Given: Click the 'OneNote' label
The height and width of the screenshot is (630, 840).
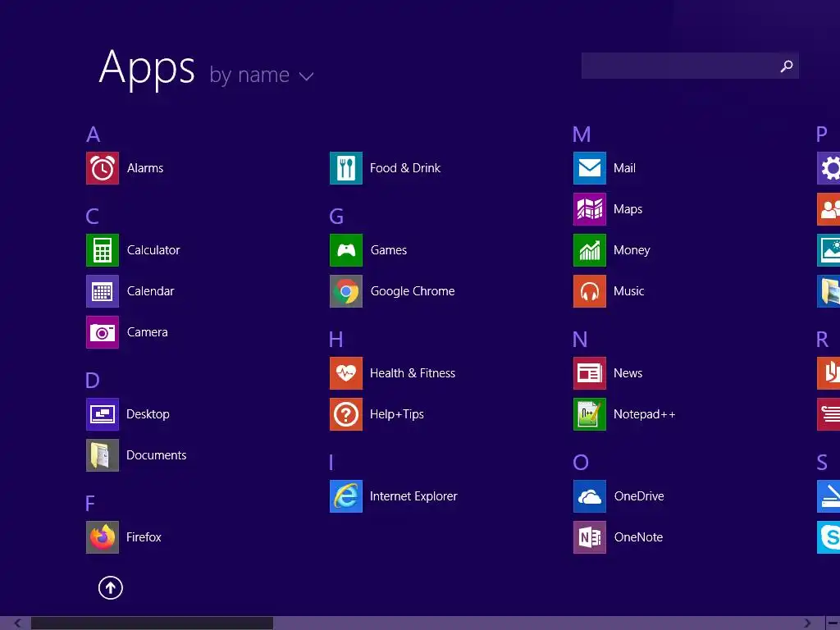Looking at the screenshot, I should [638, 537].
